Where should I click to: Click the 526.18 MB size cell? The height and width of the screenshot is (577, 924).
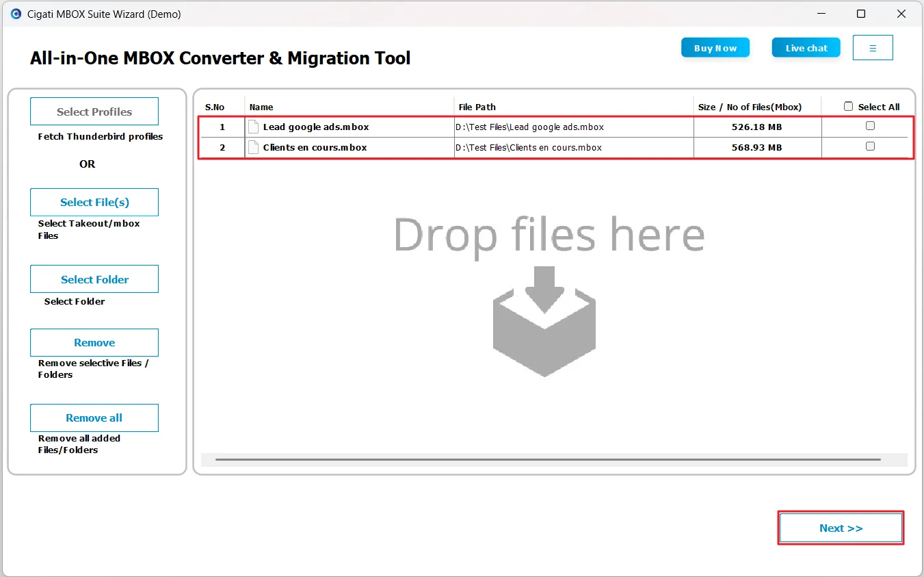click(757, 127)
